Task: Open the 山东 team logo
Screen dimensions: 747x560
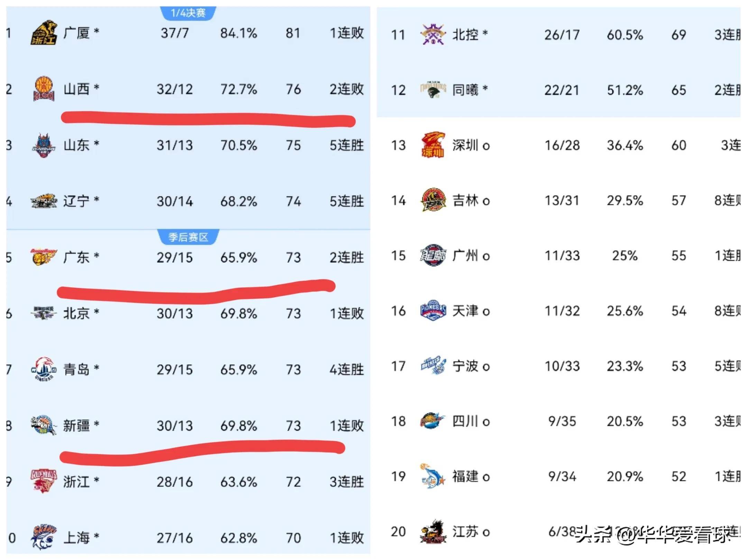Action: [x=44, y=145]
